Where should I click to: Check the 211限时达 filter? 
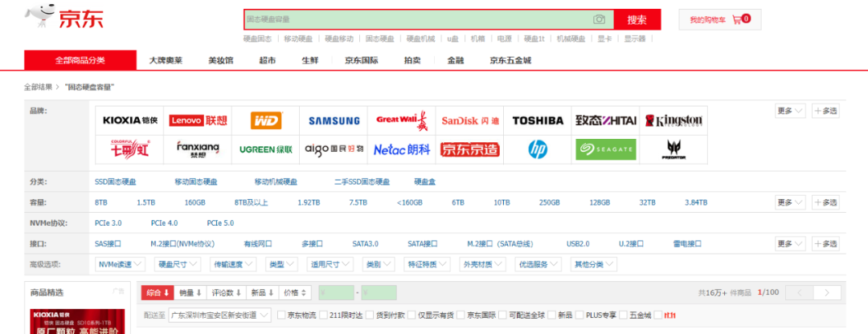[x=324, y=316]
